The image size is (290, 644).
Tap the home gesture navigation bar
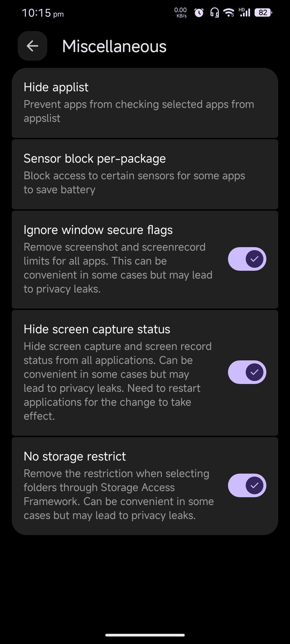click(x=145, y=635)
